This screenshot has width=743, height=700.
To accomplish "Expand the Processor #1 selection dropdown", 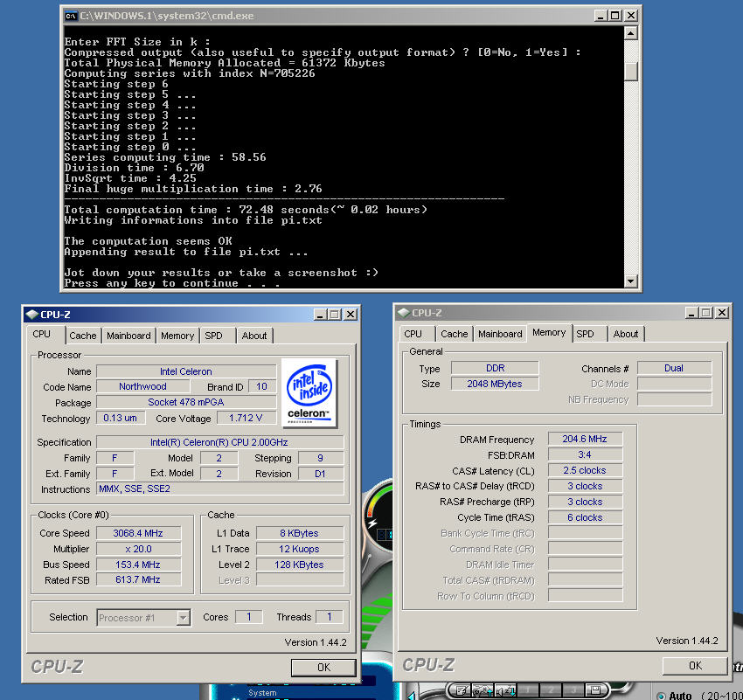I will point(183,618).
